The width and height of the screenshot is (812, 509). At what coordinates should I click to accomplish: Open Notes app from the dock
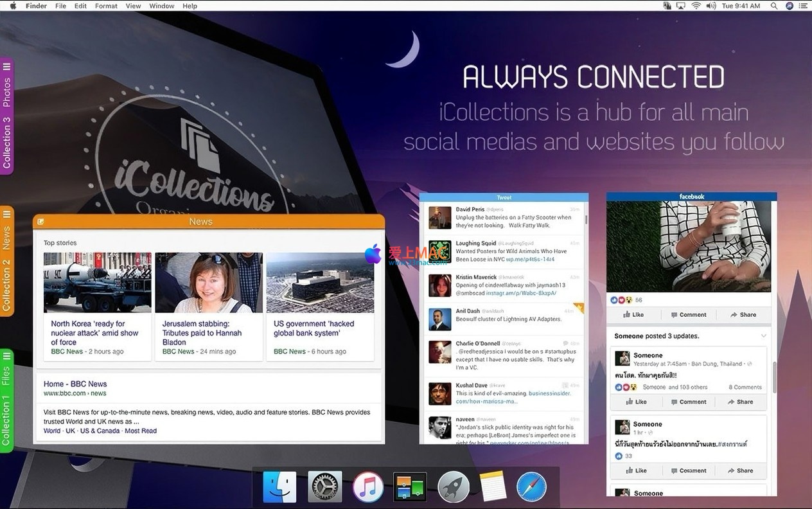click(x=493, y=487)
